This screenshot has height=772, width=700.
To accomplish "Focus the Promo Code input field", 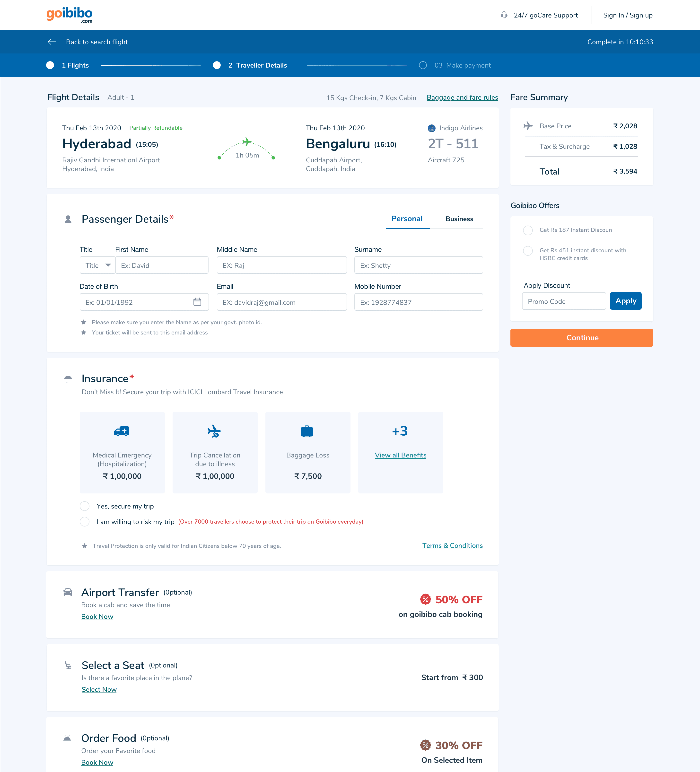I will point(564,301).
